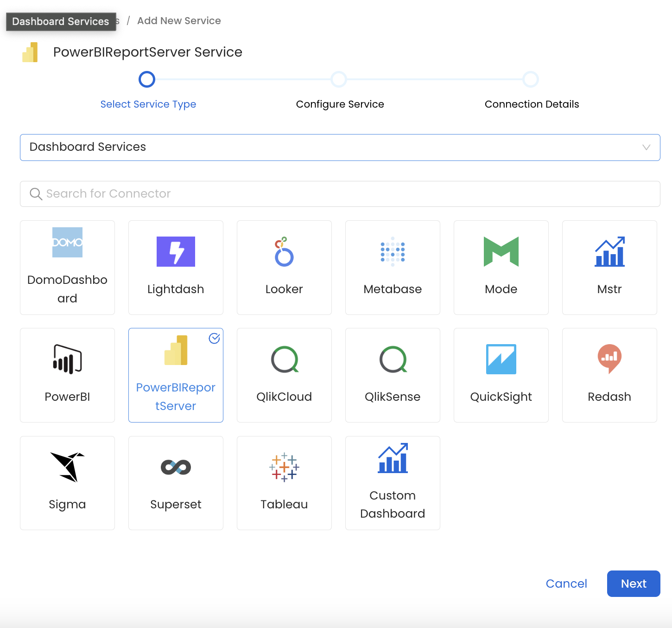
Task: Choose the Redash connector icon
Action: (609, 359)
